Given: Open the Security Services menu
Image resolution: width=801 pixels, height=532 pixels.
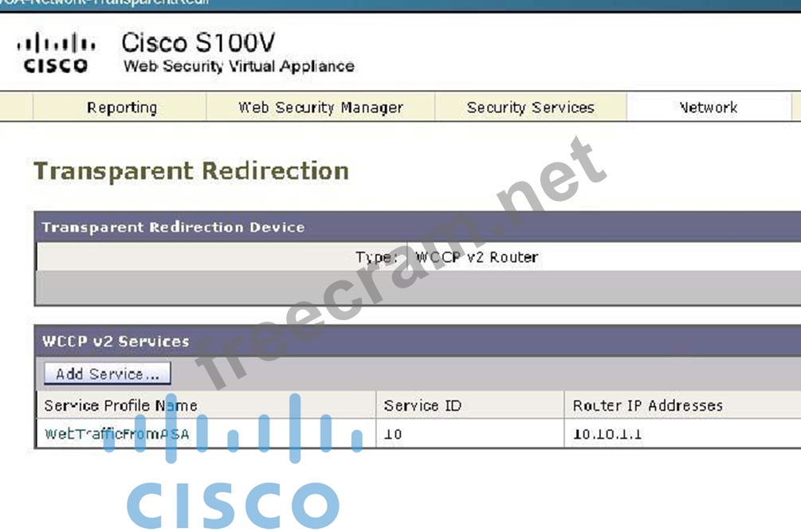Looking at the screenshot, I should [530, 108].
